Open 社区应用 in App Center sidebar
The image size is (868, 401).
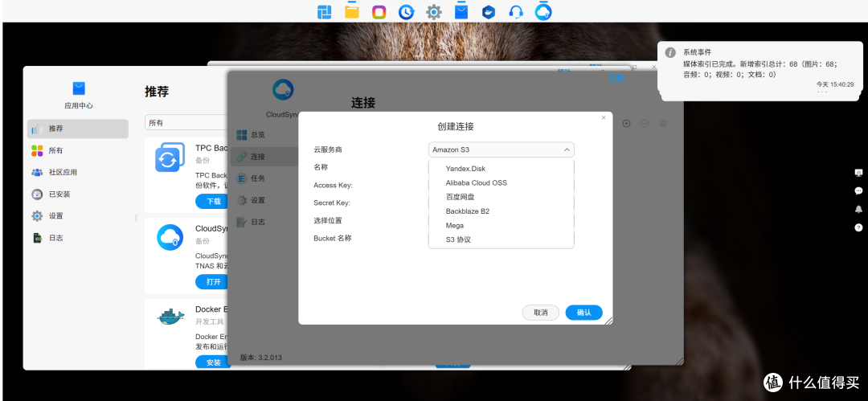click(x=77, y=172)
